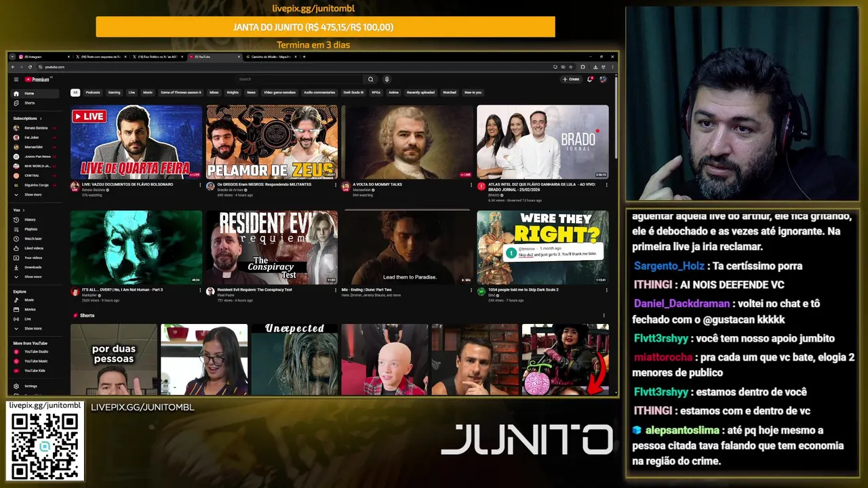Open the Renato Battista subscription channel

click(35, 128)
